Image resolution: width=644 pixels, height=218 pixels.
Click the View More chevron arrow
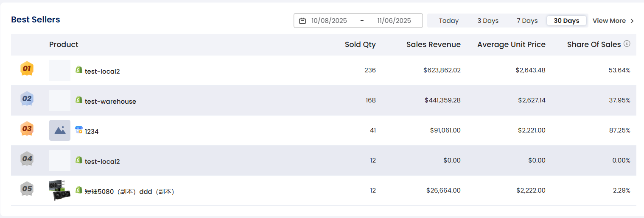click(632, 21)
